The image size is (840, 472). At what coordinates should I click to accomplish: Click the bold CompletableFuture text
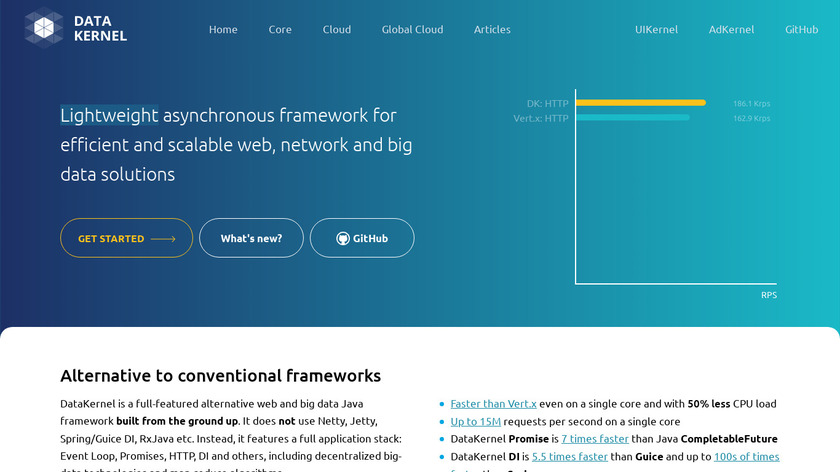click(x=729, y=439)
